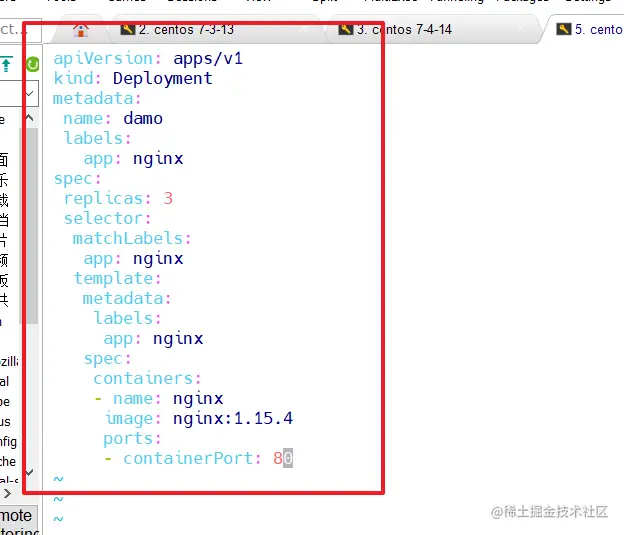Image resolution: width=624 pixels, height=535 pixels.
Task: Click the right chevron below sidebar list
Action: [x=7, y=494]
